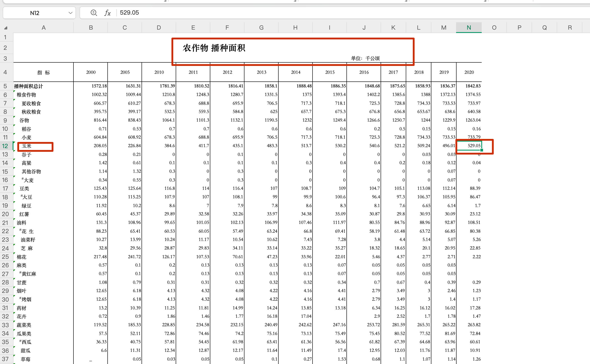Click the 蔬菜类 row label cell

(x=24, y=325)
